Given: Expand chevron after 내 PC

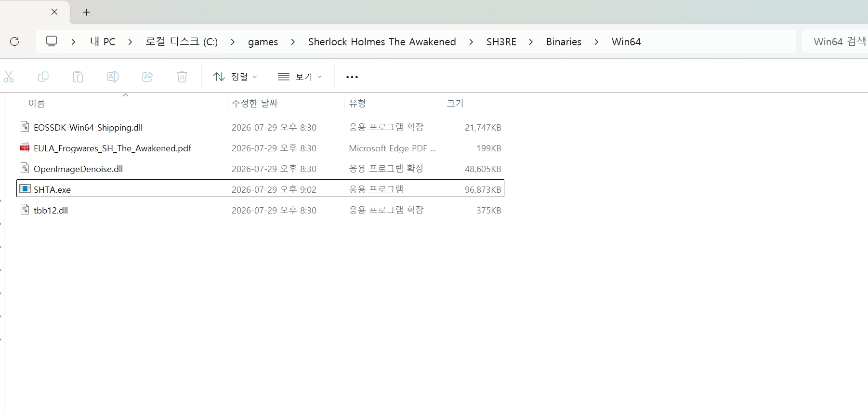Looking at the screenshot, I should coord(130,42).
